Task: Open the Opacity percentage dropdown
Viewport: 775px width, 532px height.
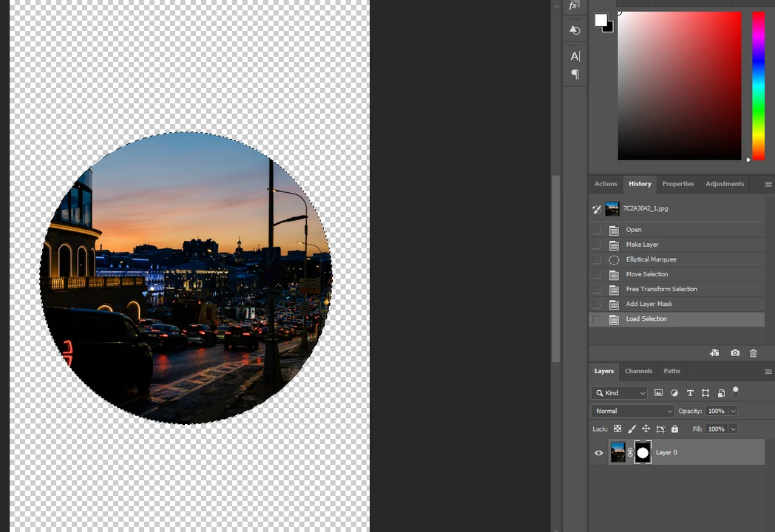Action: [x=733, y=411]
